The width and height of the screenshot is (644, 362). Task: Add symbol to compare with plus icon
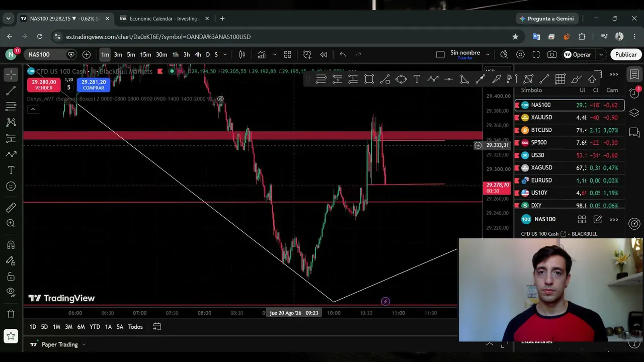pyautogui.click(x=87, y=54)
